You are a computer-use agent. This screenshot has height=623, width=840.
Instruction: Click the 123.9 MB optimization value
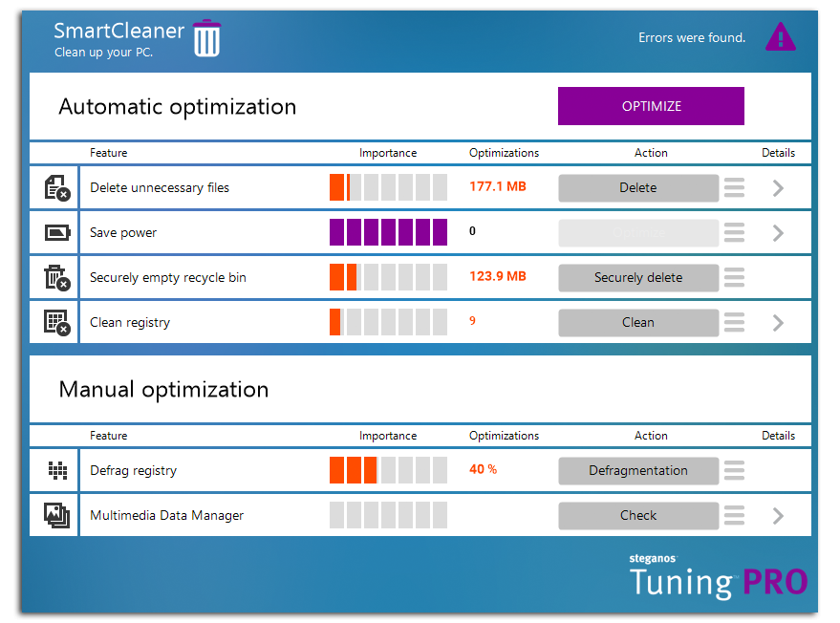pos(498,276)
